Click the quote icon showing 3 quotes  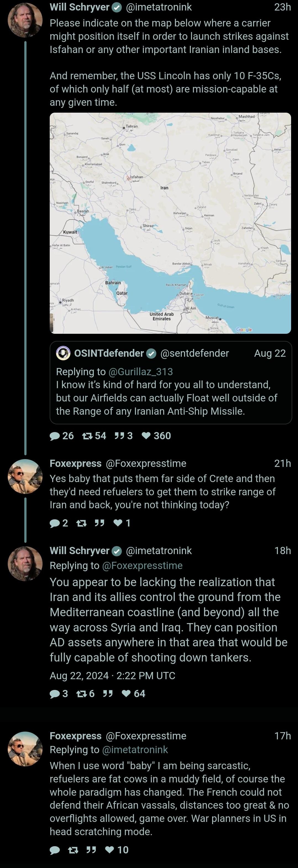119,436
